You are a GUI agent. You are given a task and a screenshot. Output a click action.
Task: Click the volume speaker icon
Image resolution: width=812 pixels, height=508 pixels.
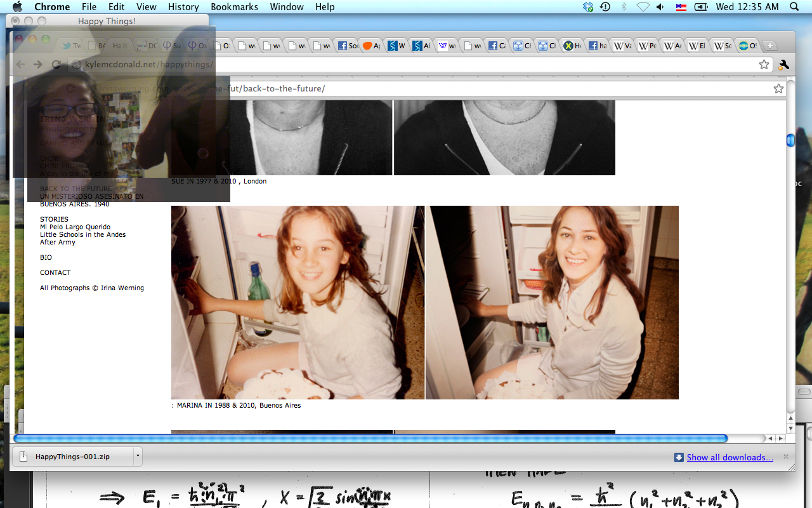point(660,7)
